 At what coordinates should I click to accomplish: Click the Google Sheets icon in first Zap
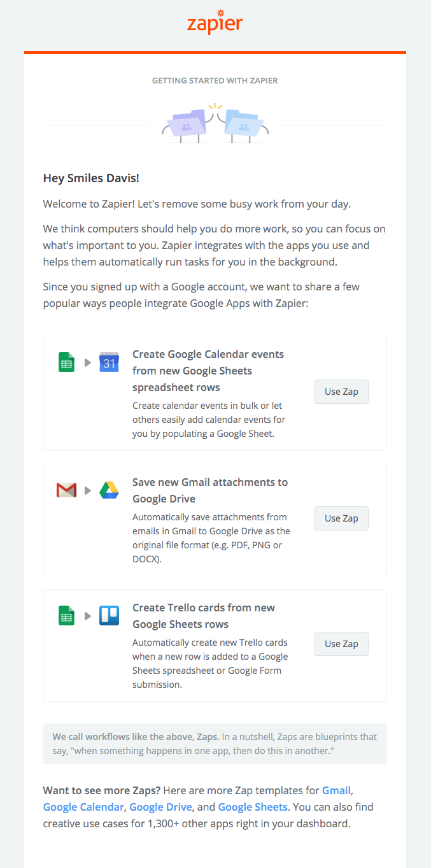click(x=66, y=362)
